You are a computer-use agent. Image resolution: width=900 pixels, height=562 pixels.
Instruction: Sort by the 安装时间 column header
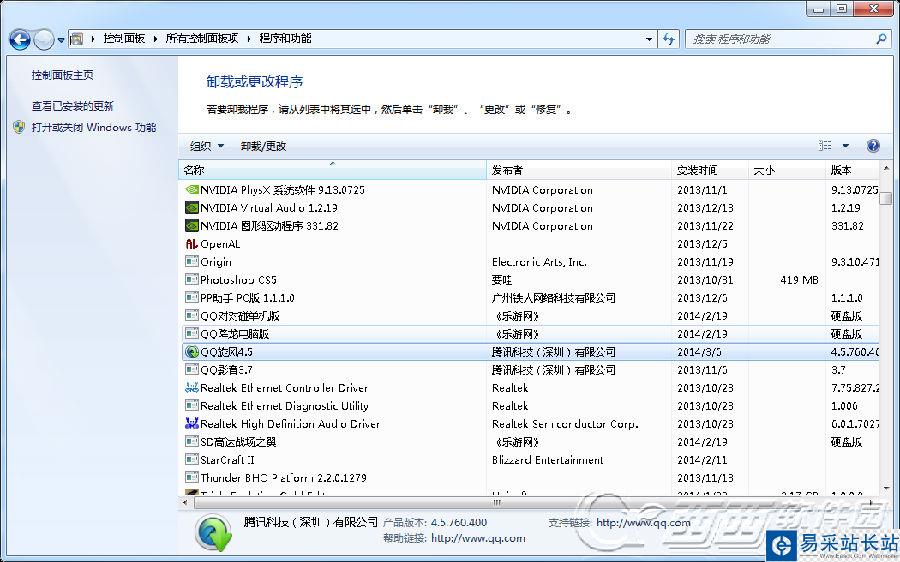(x=709, y=170)
